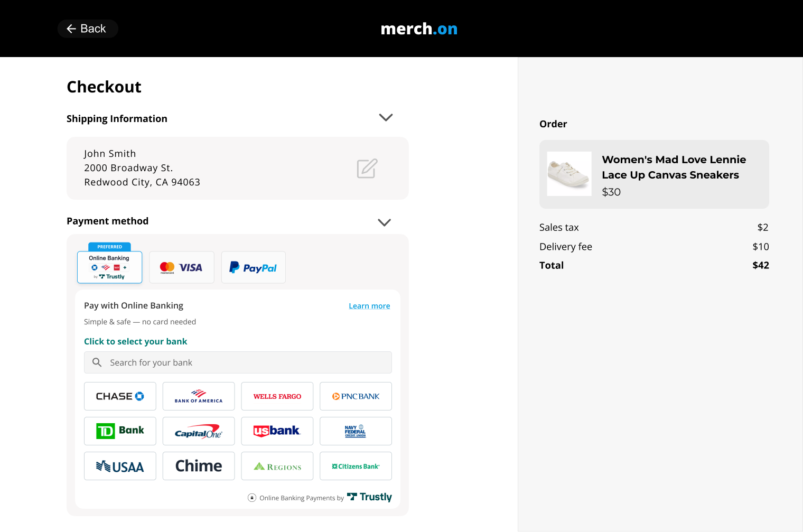
Task: Choose Wells Fargo bank
Action: point(277,396)
